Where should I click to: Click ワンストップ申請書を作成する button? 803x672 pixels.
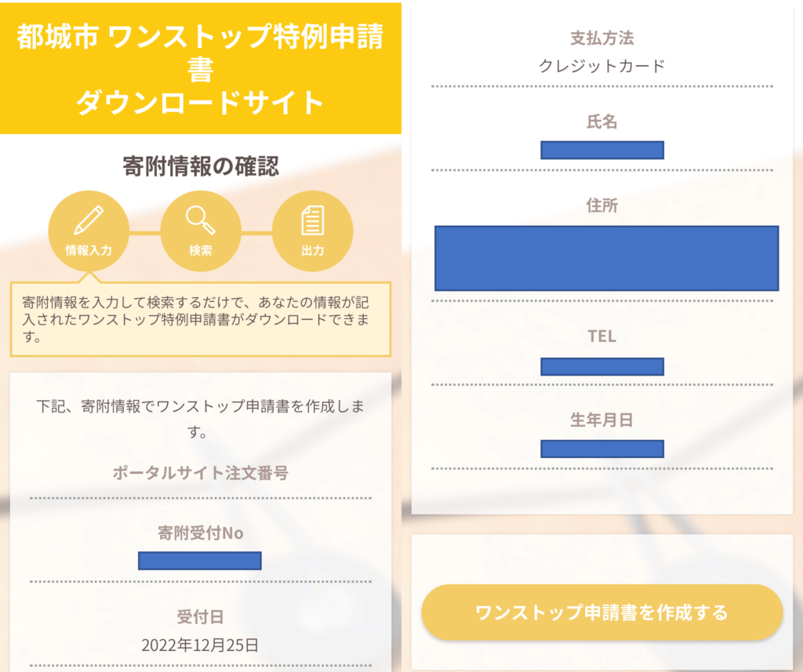tap(601, 612)
